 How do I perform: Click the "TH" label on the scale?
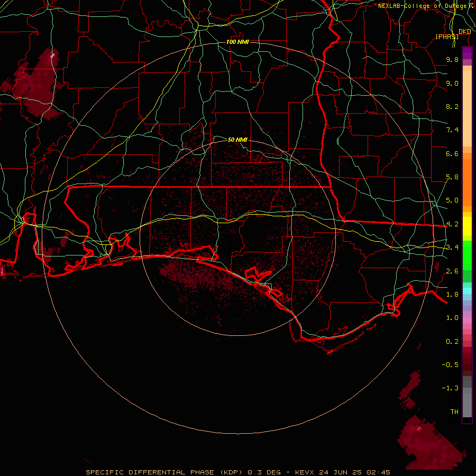coord(454,412)
